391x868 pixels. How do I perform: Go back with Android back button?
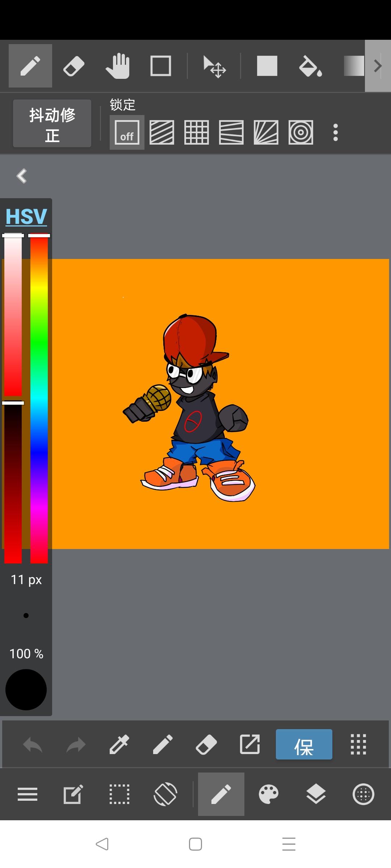tap(102, 844)
